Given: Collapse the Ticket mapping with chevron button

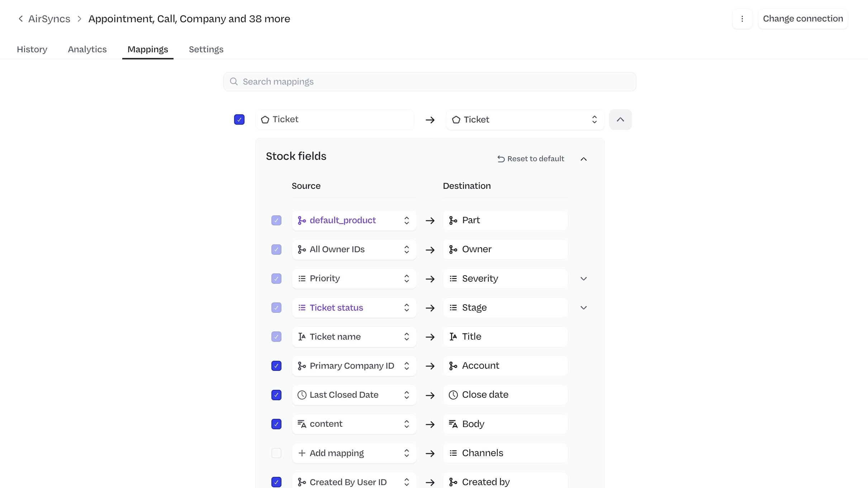Looking at the screenshot, I should click(x=620, y=120).
